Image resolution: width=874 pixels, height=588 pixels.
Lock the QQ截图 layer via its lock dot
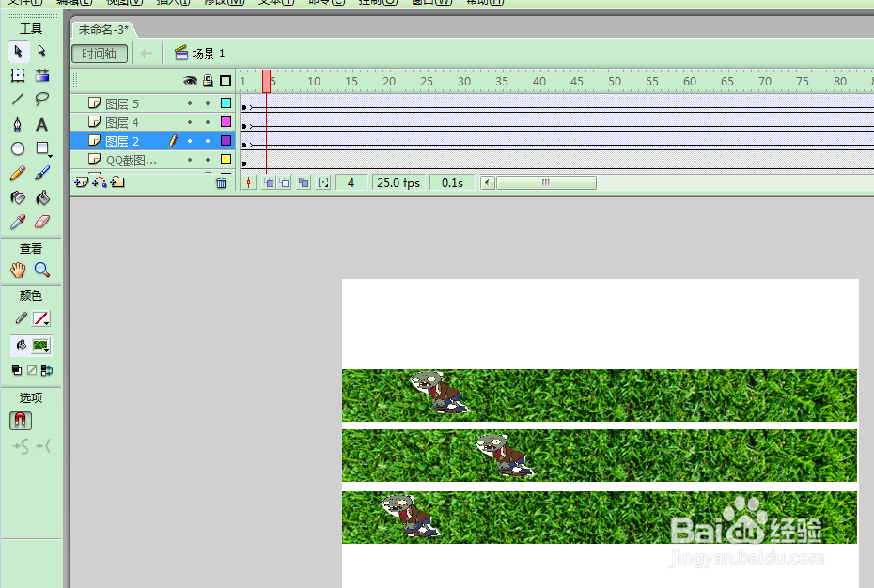(208, 160)
